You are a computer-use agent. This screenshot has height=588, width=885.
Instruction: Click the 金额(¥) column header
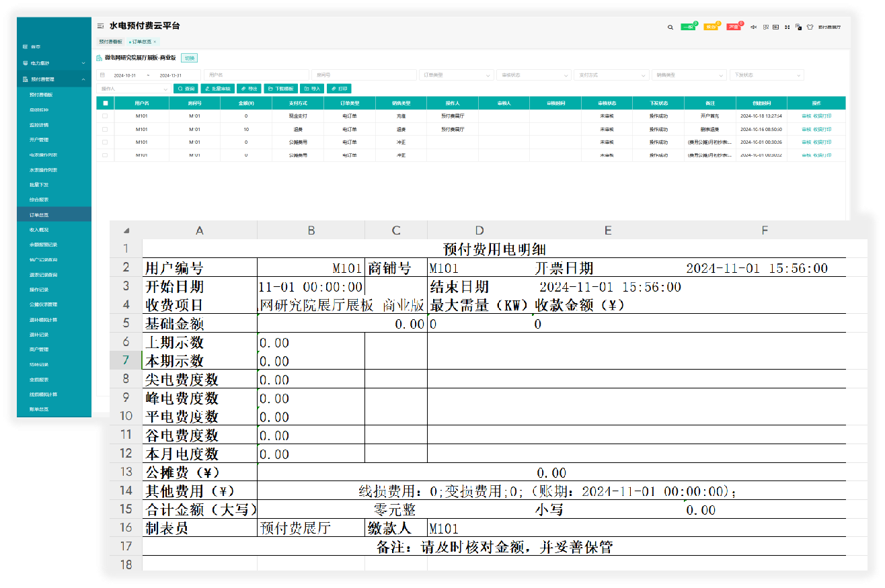tap(246, 103)
